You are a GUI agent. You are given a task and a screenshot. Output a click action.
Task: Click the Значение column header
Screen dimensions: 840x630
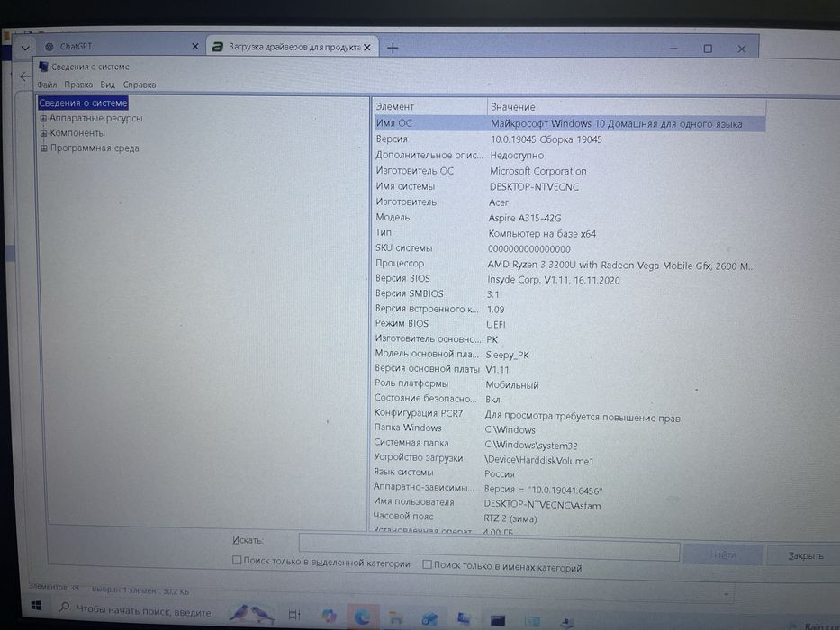tap(627, 107)
